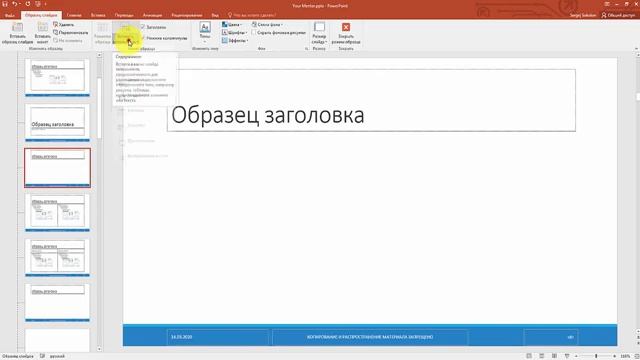The height and width of the screenshot is (360, 640).
Task: Select the highlighted title-only layout thumbnail
Action: tap(57, 168)
